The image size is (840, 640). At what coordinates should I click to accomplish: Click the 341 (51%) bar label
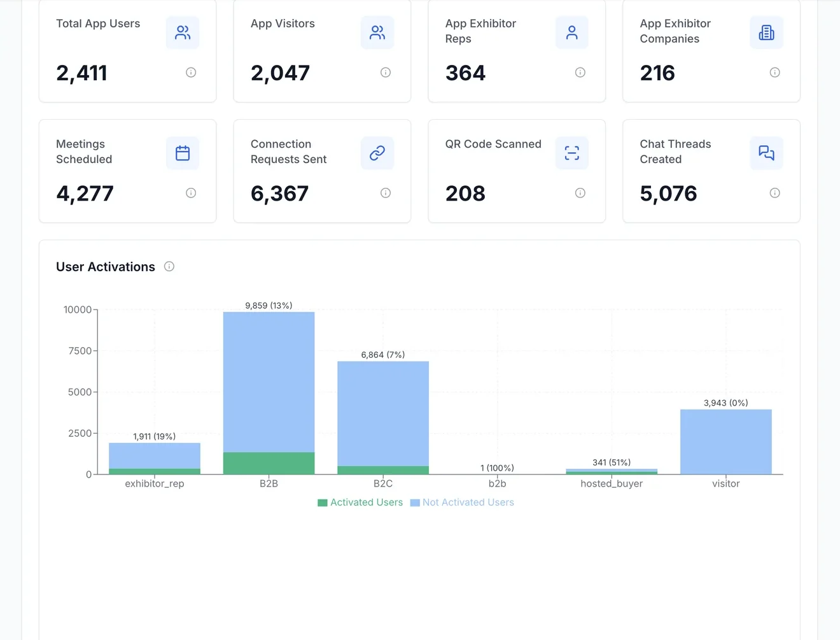tap(612, 462)
